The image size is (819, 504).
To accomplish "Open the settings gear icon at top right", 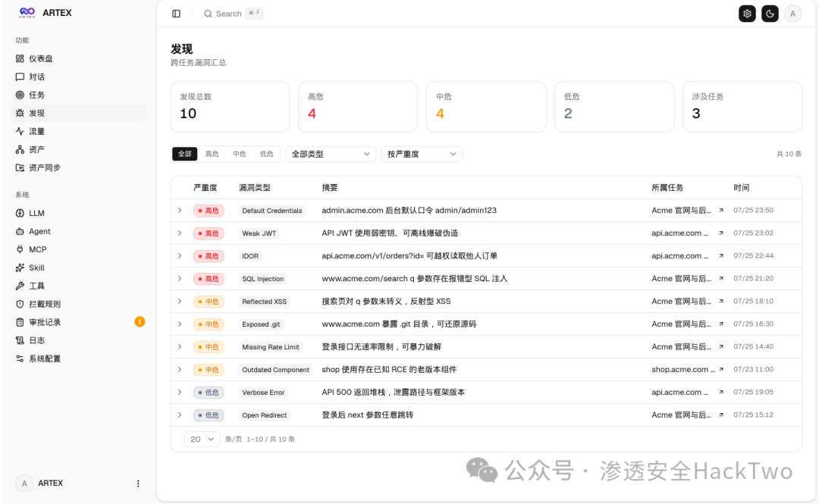I will point(747,14).
